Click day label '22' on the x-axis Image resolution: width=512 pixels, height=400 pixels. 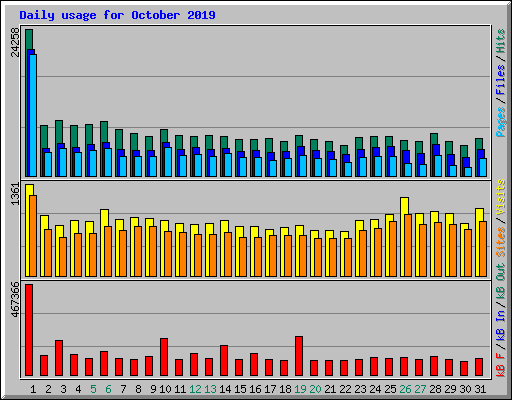coord(345,389)
